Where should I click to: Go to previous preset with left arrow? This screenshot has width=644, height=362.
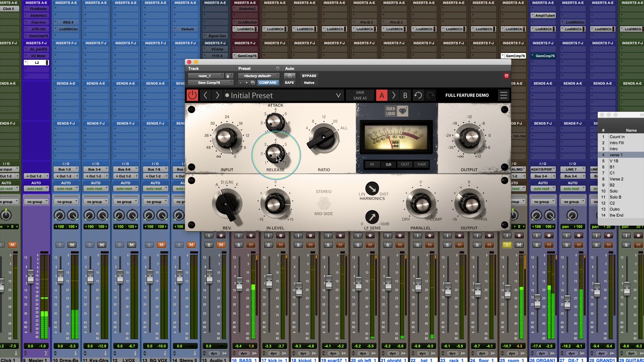coord(205,95)
